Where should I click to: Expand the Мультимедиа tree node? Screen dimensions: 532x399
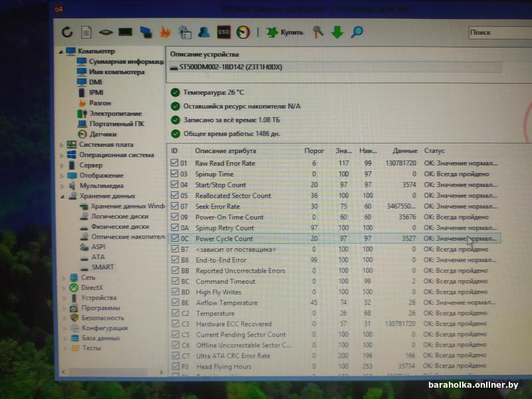[x=62, y=186]
